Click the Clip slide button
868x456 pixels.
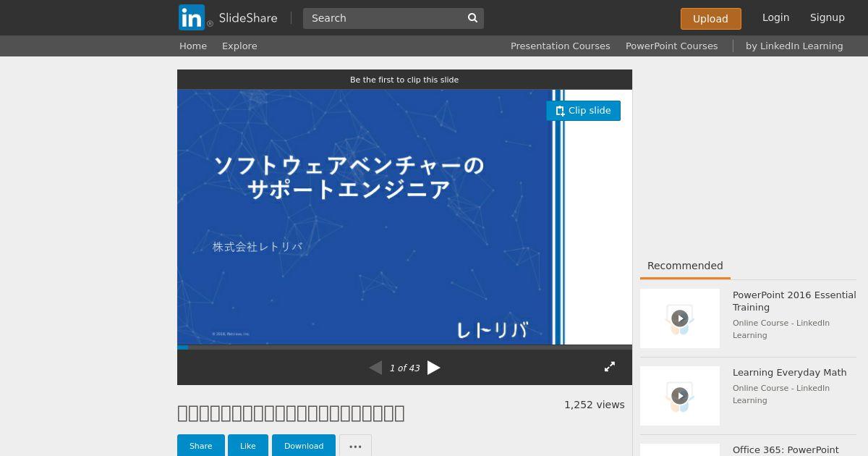583,111
